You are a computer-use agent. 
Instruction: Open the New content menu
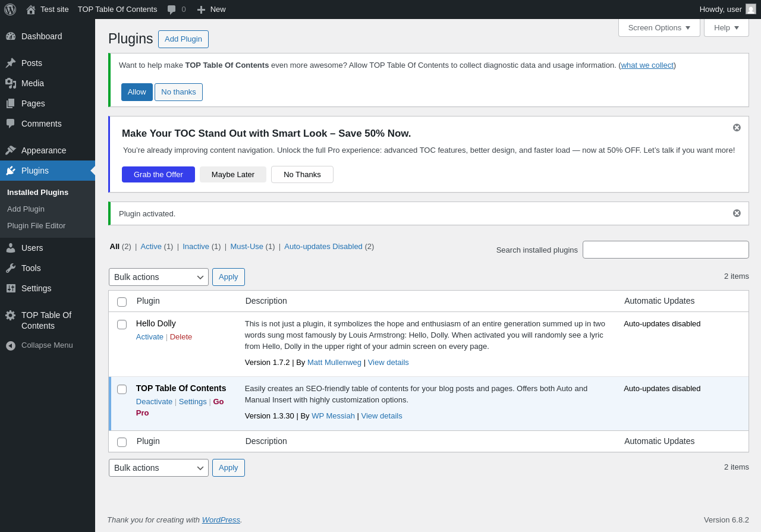(x=211, y=10)
